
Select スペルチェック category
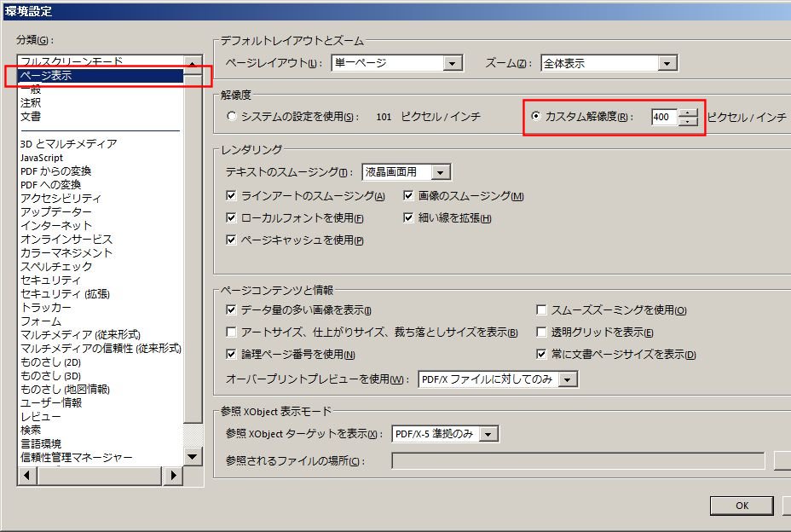click(56, 267)
